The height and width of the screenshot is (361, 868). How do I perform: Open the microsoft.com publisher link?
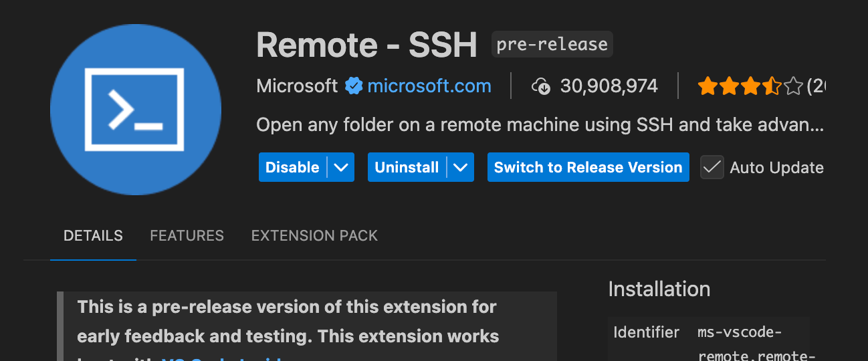pyautogui.click(x=429, y=86)
